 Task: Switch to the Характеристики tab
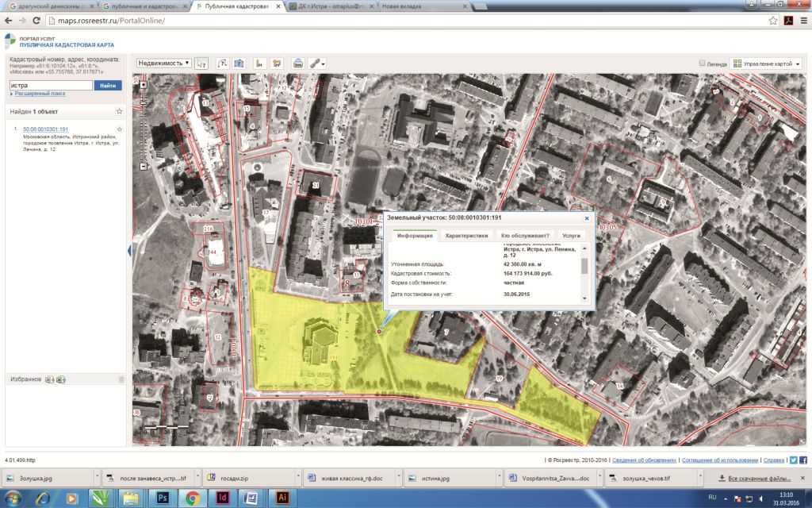[x=466, y=235]
